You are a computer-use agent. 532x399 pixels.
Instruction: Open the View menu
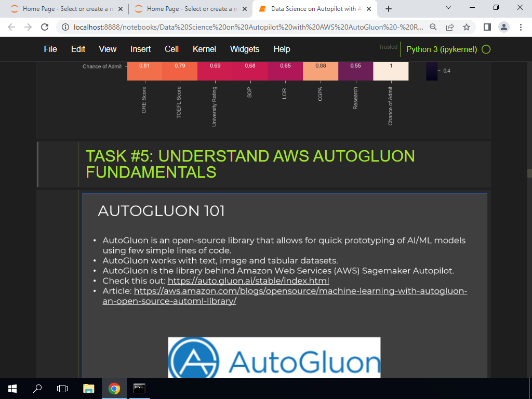[108, 49]
